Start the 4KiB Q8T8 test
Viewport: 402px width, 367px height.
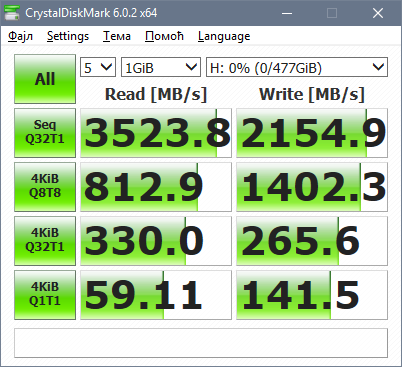coord(45,187)
